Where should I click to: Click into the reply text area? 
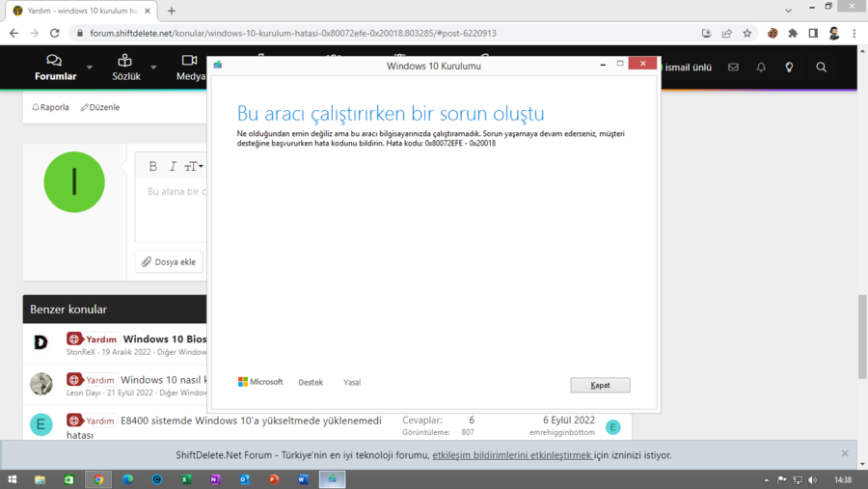(x=171, y=210)
